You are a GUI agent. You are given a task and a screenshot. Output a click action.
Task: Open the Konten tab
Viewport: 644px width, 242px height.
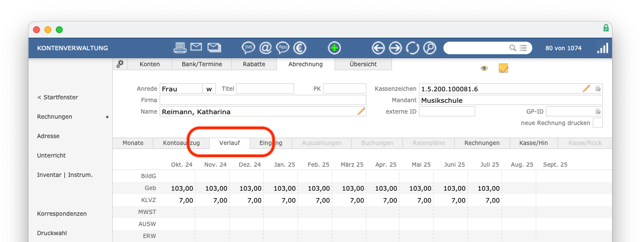149,64
